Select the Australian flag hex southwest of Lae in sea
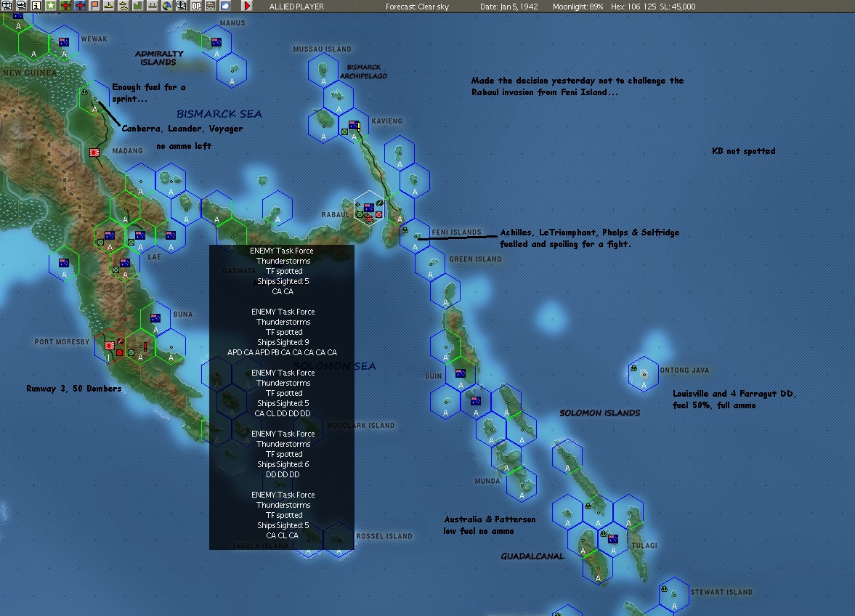Image resolution: width=855 pixels, height=616 pixels. [64, 263]
